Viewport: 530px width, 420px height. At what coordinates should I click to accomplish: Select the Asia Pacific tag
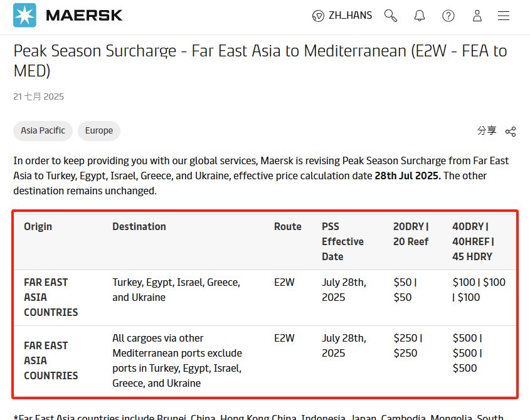coord(43,131)
